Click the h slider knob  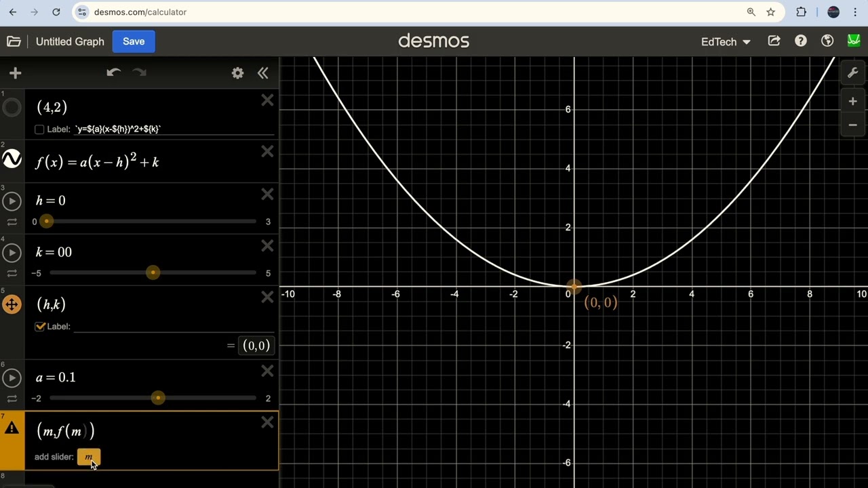[46, 221]
